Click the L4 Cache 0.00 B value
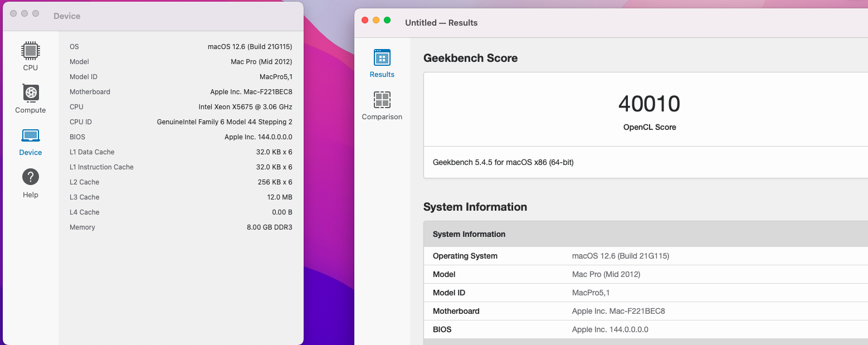This screenshot has width=868, height=345. click(282, 212)
